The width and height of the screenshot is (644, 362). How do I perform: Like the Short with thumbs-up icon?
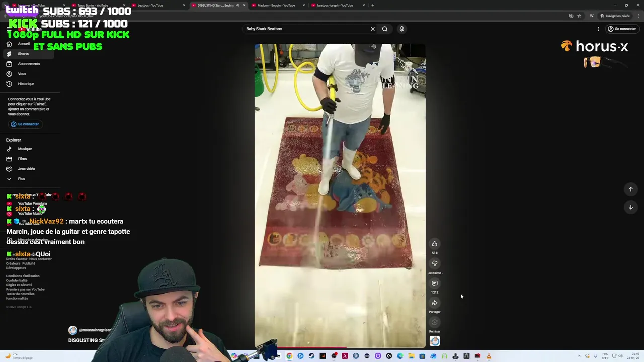pyautogui.click(x=435, y=244)
